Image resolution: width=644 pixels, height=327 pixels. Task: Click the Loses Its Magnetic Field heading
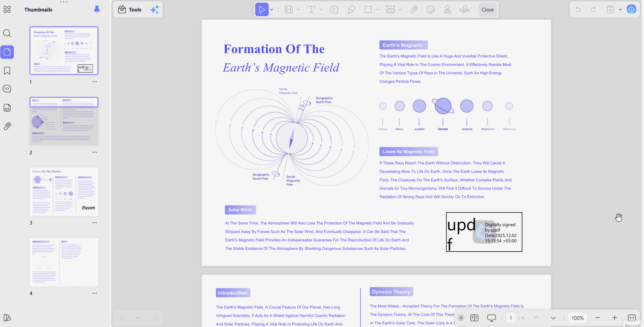point(409,152)
